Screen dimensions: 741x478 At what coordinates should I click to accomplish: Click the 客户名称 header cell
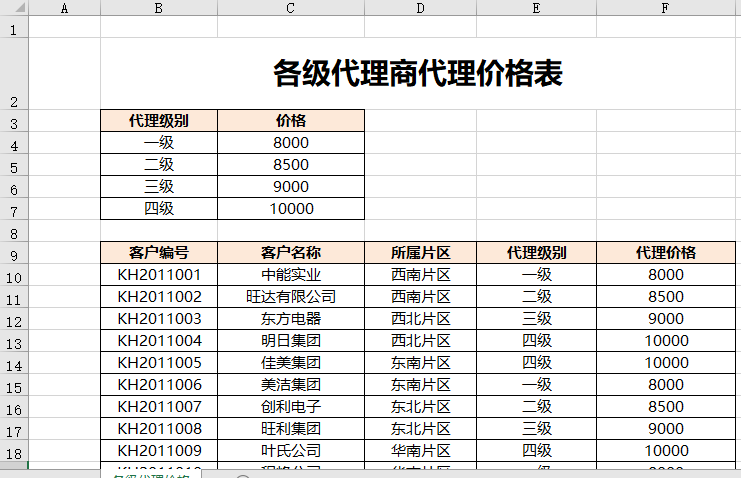click(x=291, y=253)
